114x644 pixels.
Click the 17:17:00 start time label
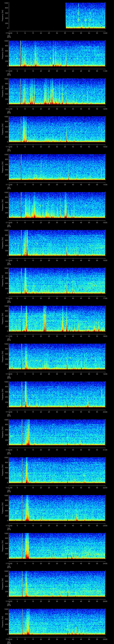(9, 336)
